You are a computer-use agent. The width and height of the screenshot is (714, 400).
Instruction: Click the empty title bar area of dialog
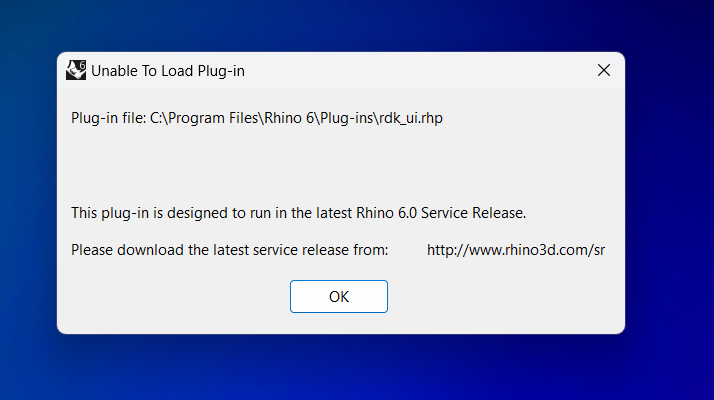click(x=420, y=70)
